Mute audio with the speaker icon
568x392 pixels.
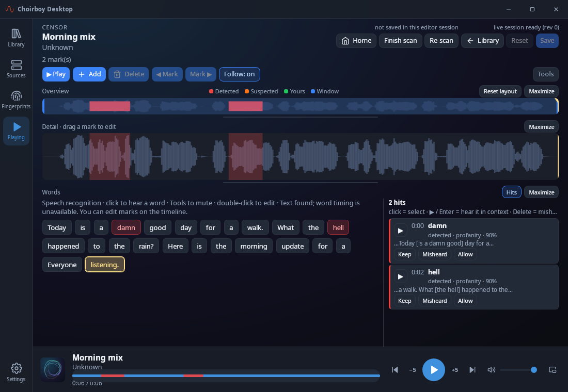(491, 369)
